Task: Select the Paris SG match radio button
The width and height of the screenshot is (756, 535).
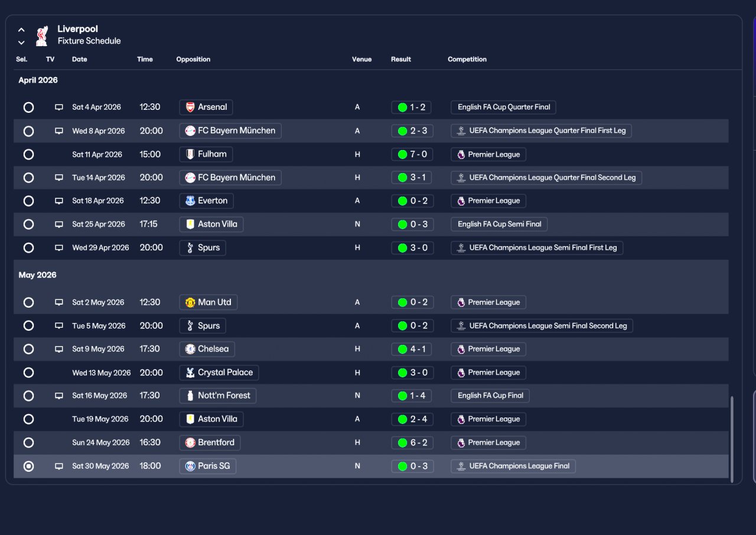Action: point(28,467)
